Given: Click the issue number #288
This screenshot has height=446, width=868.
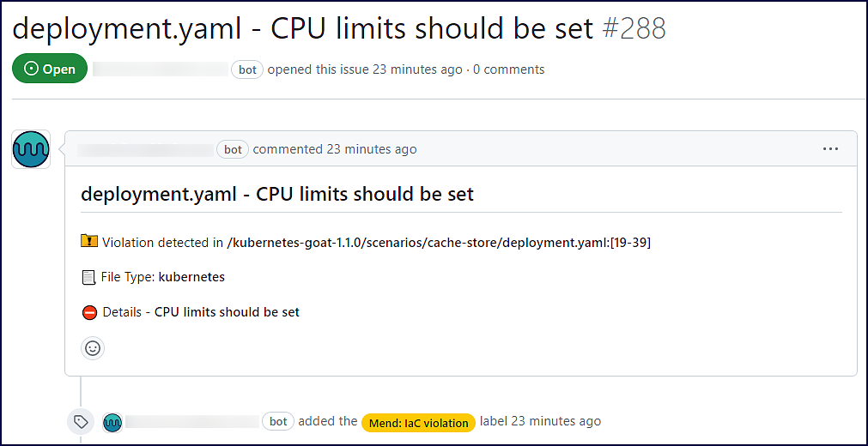Looking at the screenshot, I should click(x=634, y=29).
